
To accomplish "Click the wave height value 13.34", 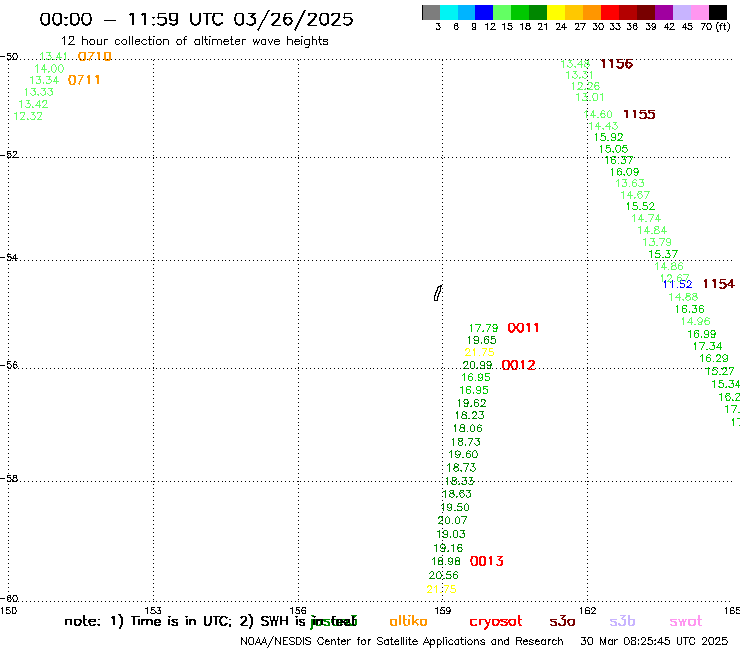I will point(44,80).
